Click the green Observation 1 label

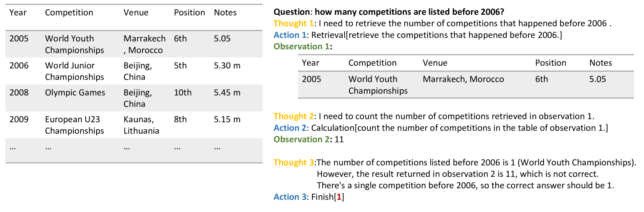point(302,47)
